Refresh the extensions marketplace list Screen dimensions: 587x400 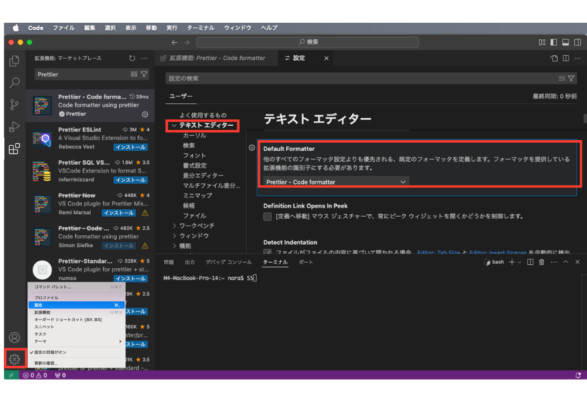132,58
